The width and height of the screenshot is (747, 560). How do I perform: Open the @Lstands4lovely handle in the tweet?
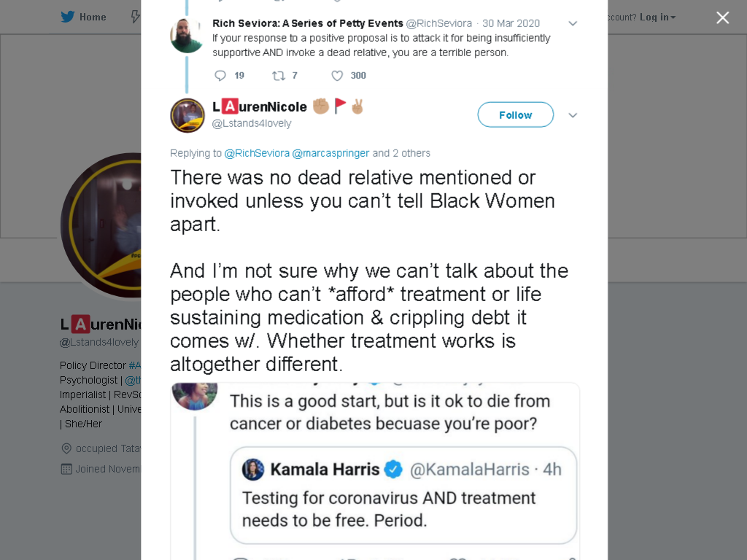click(252, 123)
